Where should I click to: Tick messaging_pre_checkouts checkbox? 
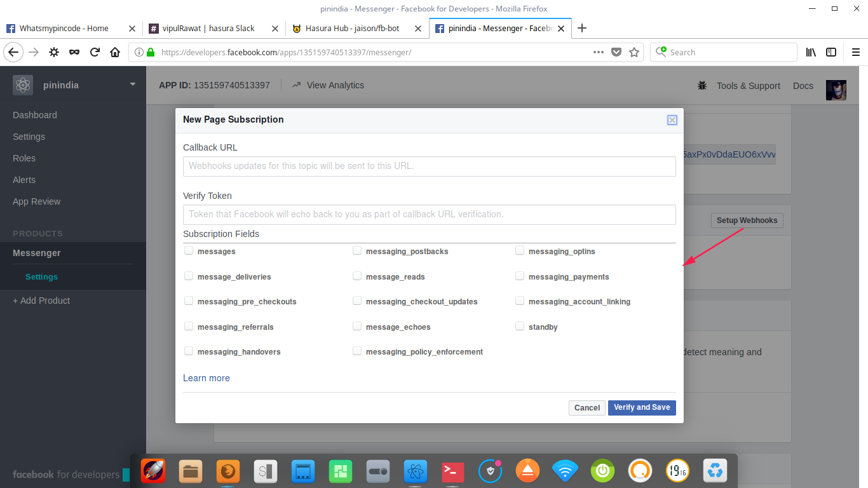[x=189, y=301]
